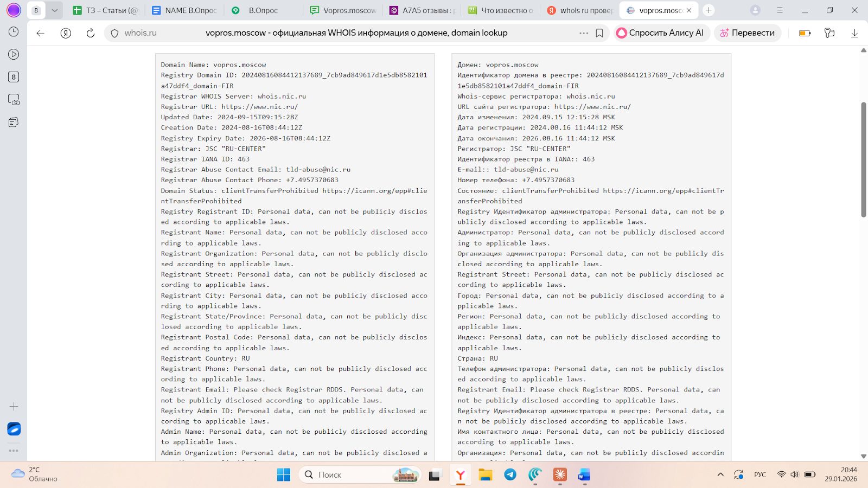Click the Перевести translate button
The width and height of the screenshot is (868, 488).
point(747,33)
